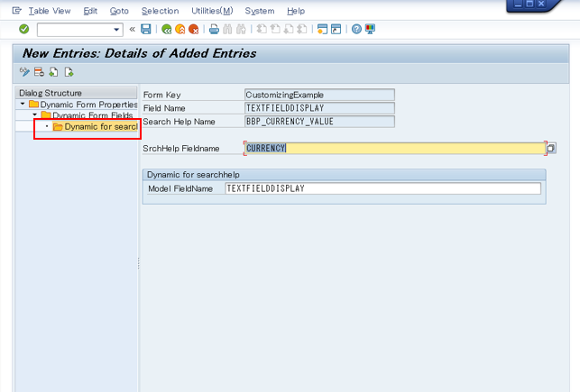Open the command field dropdown arrow

pyautogui.click(x=116, y=30)
